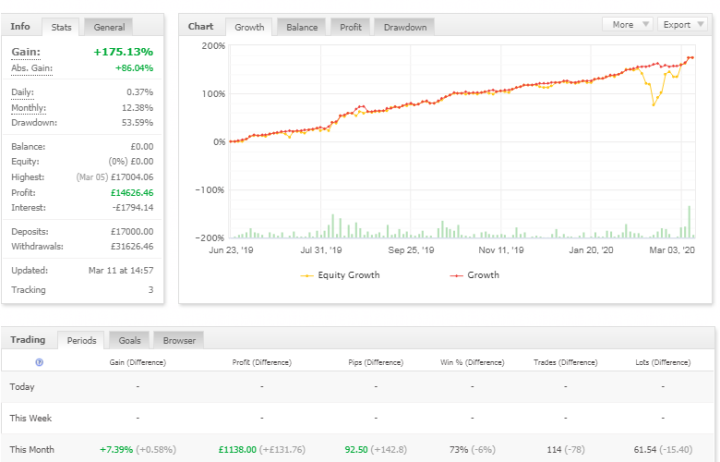Click the Pips (Difference) column header

click(x=374, y=363)
